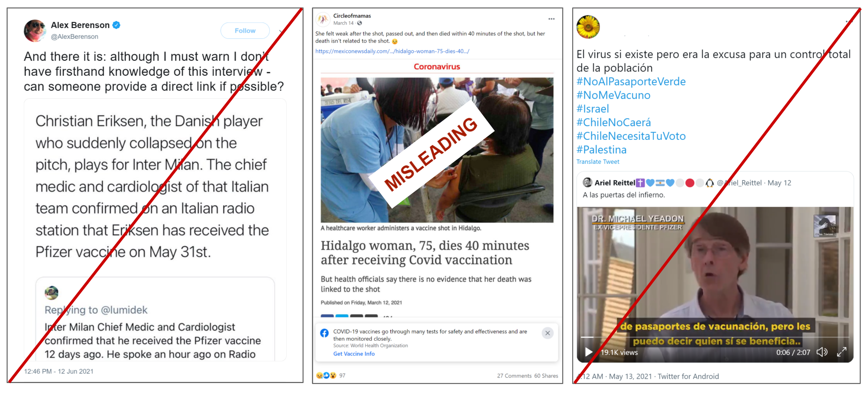Open the @lumidek mention in the reply
Viewport: 868px width, 393px height.
coord(124,310)
